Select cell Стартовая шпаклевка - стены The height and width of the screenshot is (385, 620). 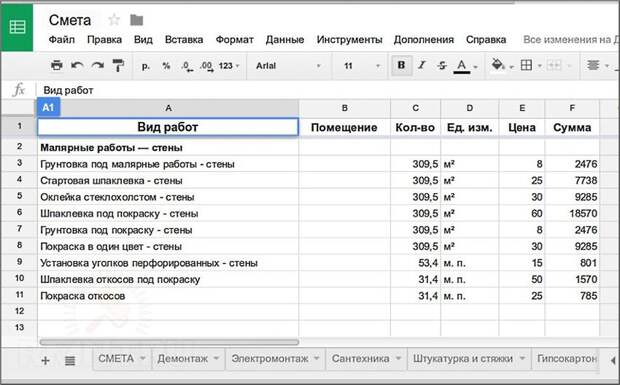[x=168, y=180]
